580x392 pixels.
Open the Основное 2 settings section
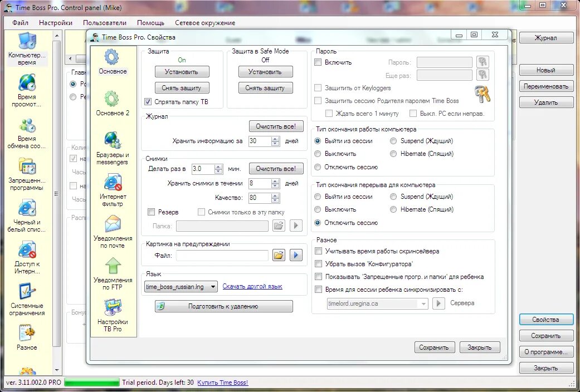[113, 104]
